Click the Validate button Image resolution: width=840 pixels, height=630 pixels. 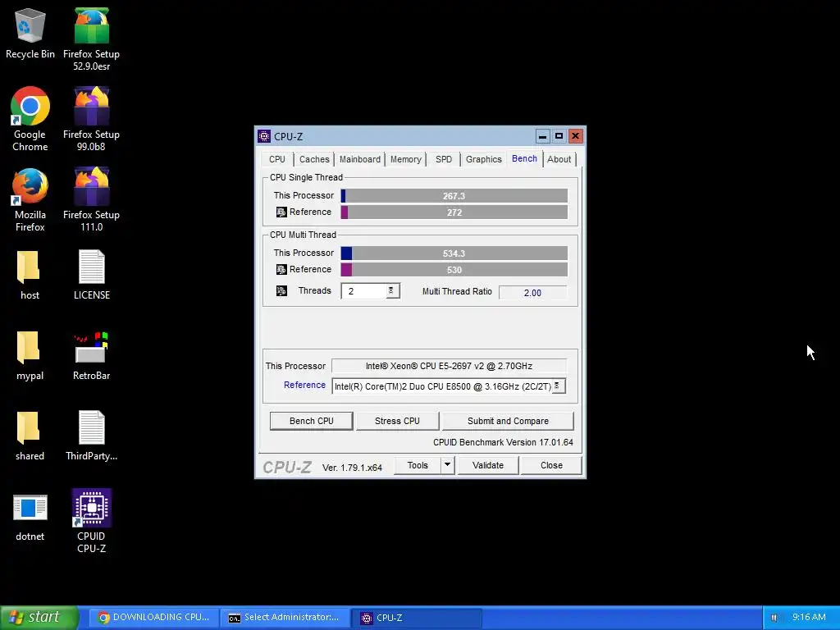pyautogui.click(x=488, y=465)
